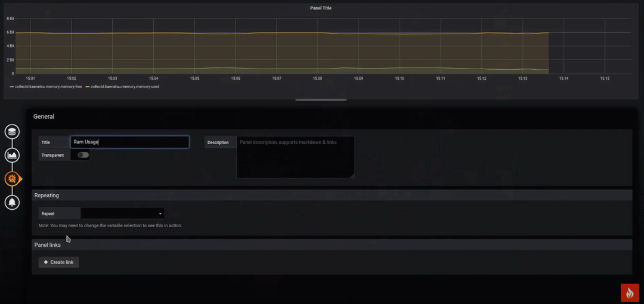Image resolution: width=644 pixels, height=304 pixels.
Task: Open the Panel Title menu on graph
Action: [321, 8]
